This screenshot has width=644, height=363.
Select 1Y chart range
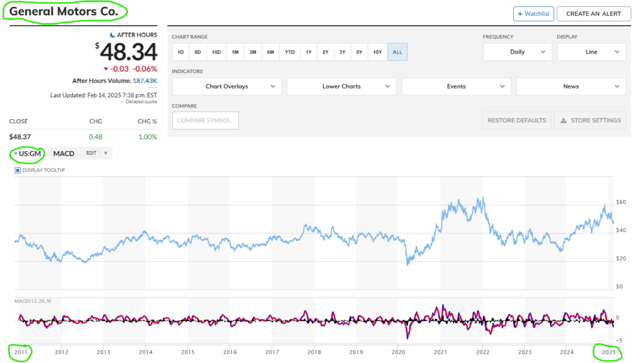click(308, 52)
